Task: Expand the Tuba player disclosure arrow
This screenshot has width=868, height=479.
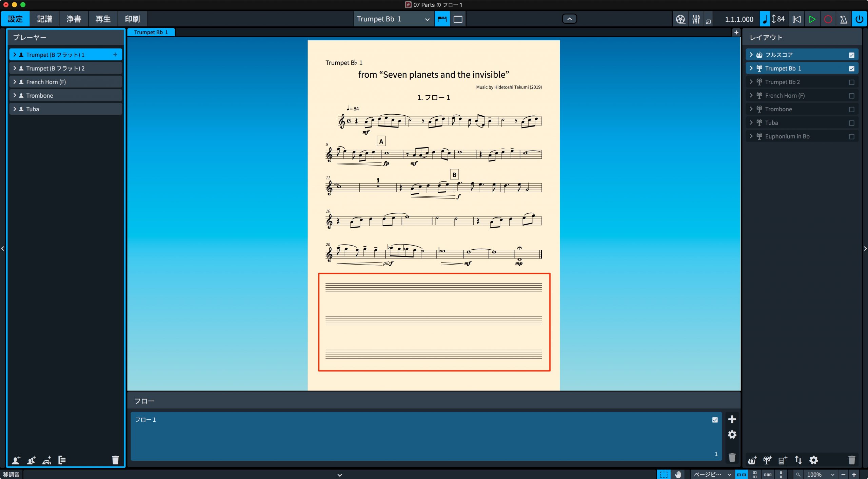Action: 15,109
